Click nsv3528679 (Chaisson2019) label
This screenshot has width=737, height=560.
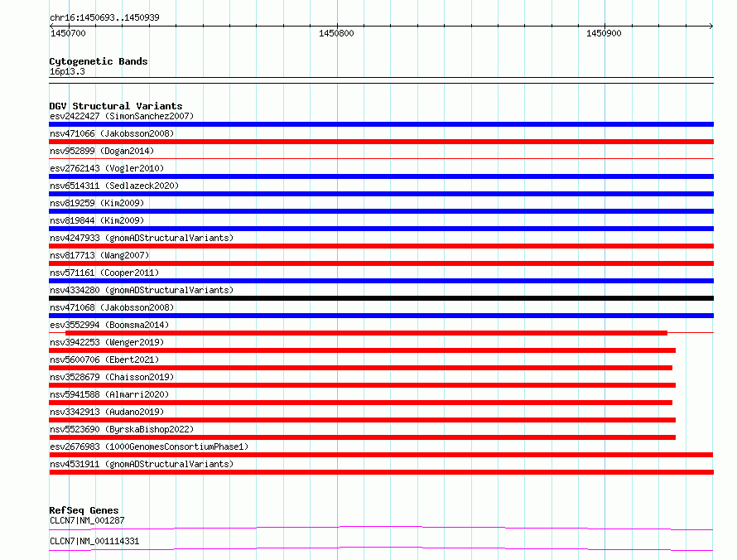[x=112, y=377]
